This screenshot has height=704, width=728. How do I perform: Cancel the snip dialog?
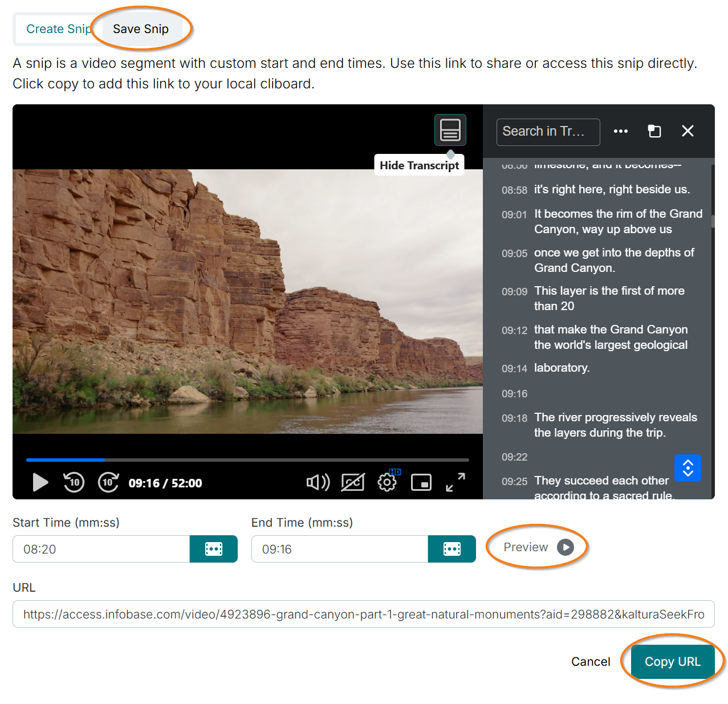coord(591,662)
